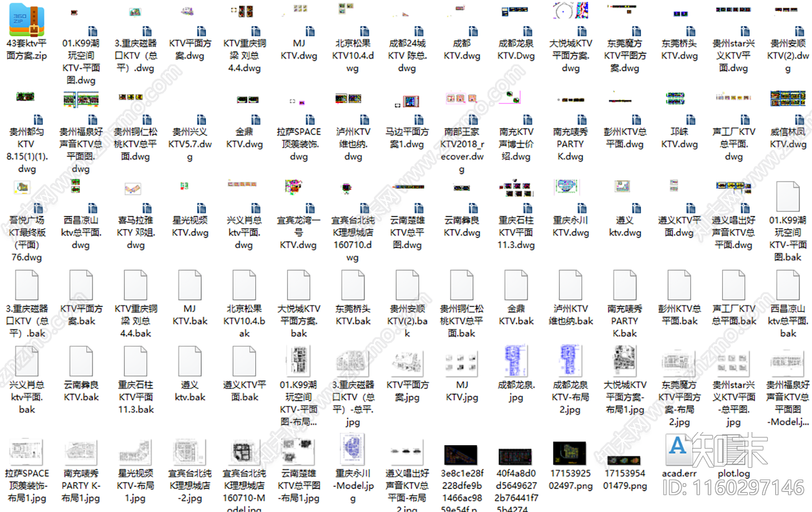Click the file name 云南彝良KTV.bak
Image resolution: width=812 pixels, height=512 pixels.
(81, 391)
